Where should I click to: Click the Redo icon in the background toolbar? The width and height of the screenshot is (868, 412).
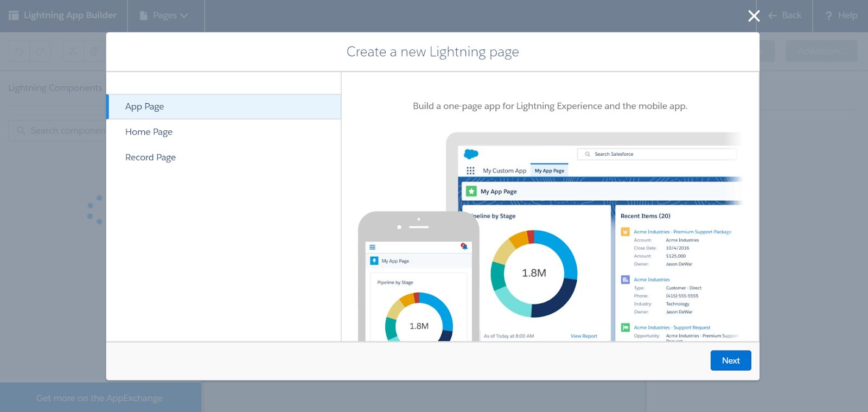coord(40,51)
